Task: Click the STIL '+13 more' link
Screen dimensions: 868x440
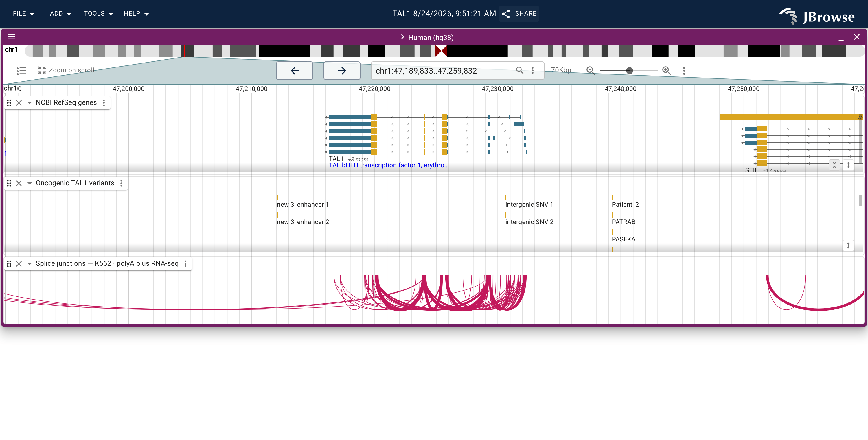Action: 774,170
